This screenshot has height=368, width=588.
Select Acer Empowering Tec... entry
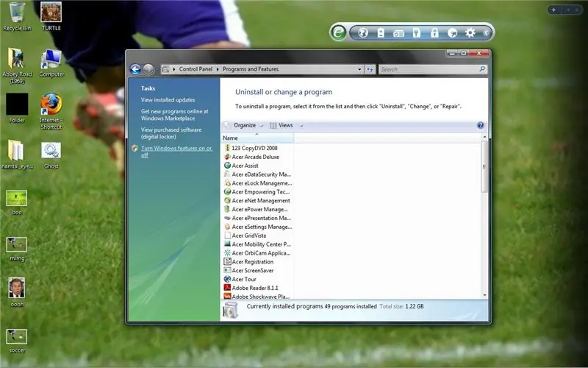[257, 192]
